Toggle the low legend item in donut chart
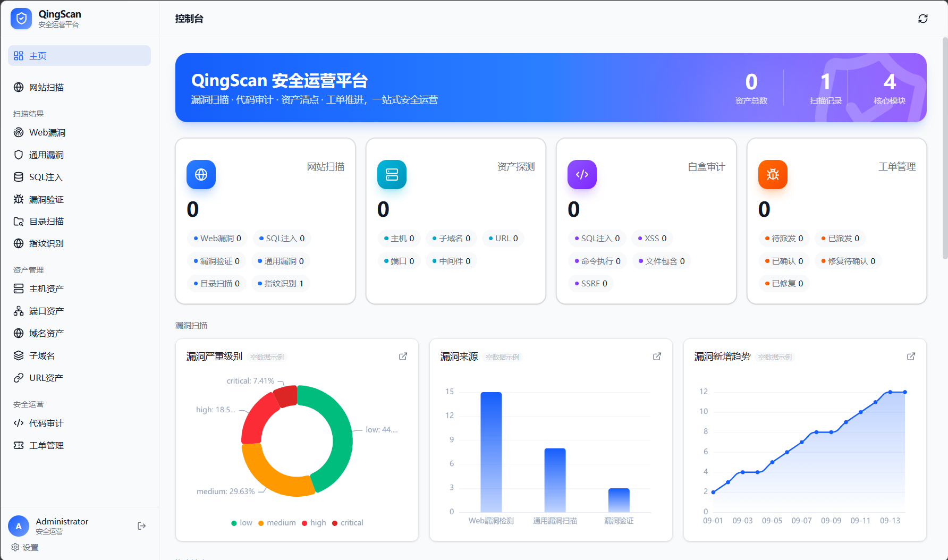The width and height of the screenshot is (948, 560). tap(242, 523)
